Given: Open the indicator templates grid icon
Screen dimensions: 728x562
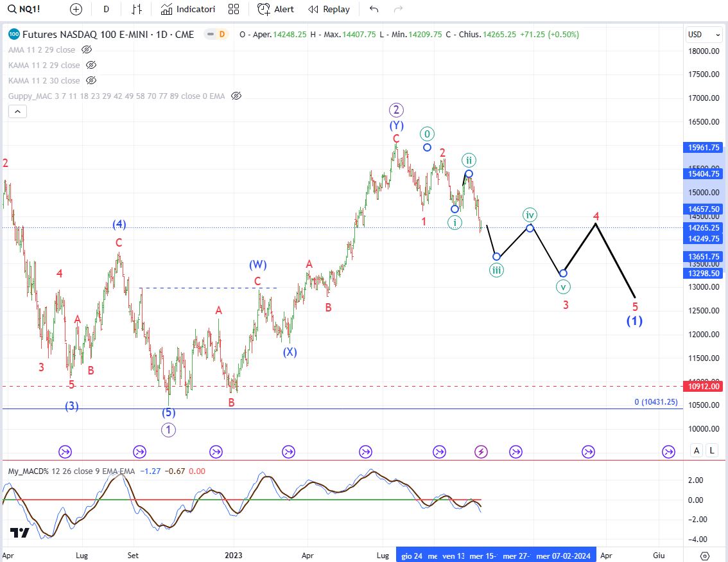Looking at the screenshot, I should [234, 9].
